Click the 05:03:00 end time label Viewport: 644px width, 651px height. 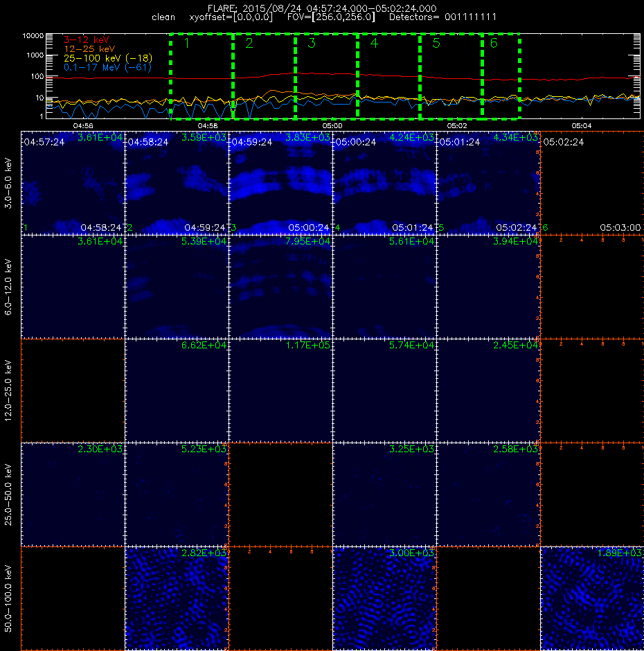click(620, 228)
